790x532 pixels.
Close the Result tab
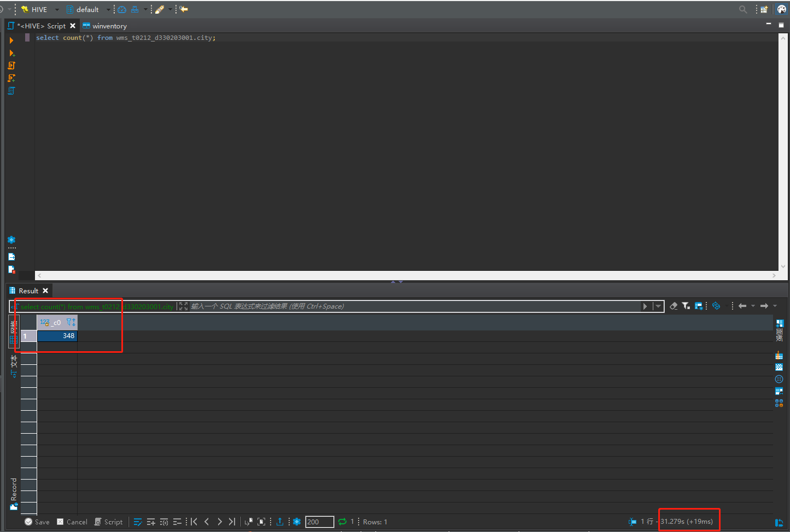tap(45, 291)
